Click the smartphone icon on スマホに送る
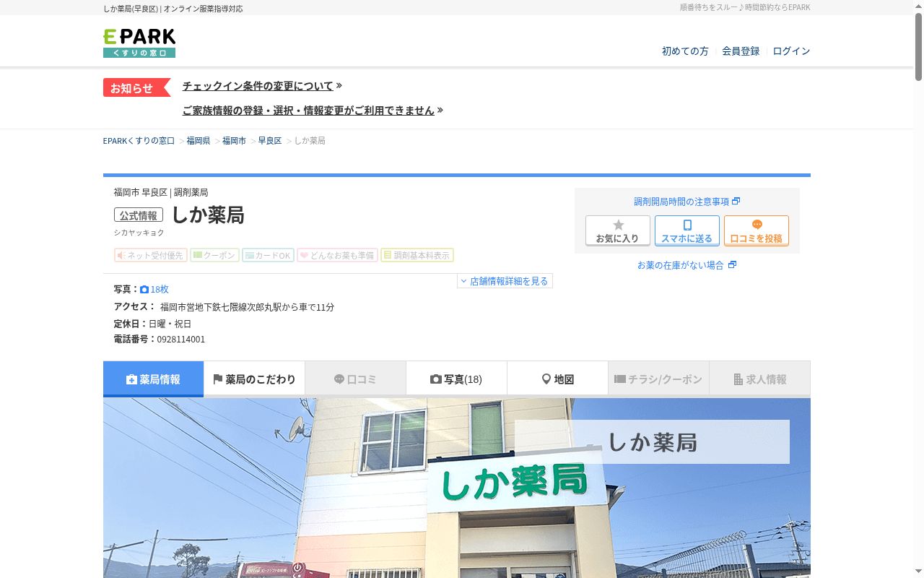The image size is (924, 578). click(687, 225)
